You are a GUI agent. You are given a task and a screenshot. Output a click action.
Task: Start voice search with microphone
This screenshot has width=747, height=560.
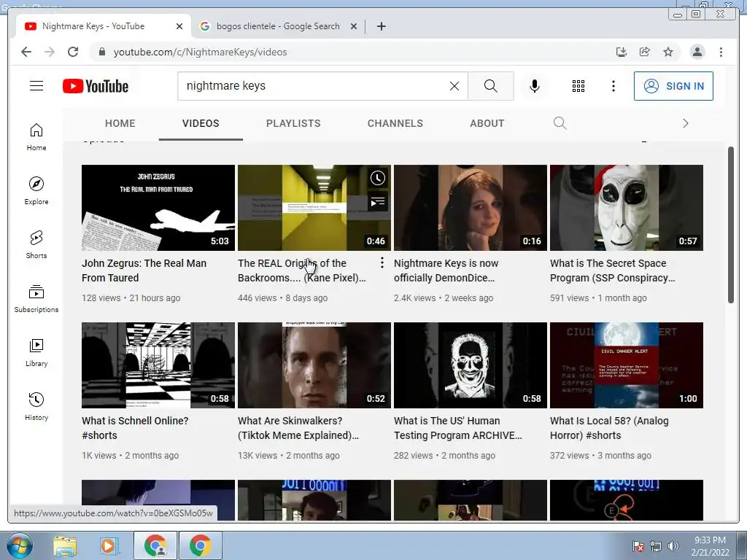[535, 86]
